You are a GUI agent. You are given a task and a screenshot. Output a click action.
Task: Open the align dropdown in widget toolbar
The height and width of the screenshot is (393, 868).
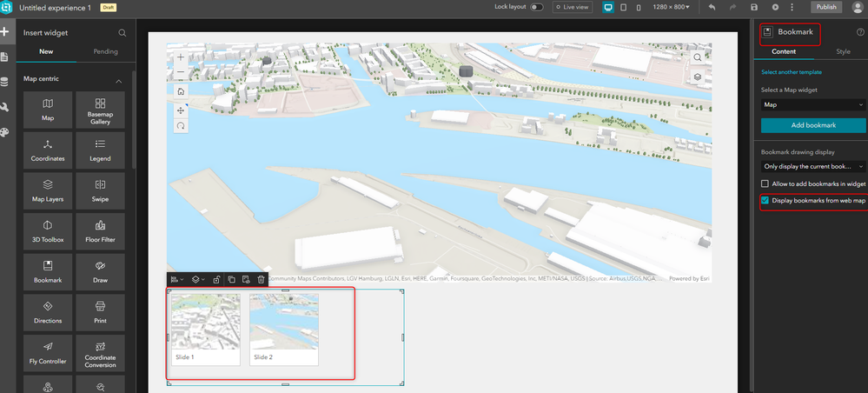[177, 280]
